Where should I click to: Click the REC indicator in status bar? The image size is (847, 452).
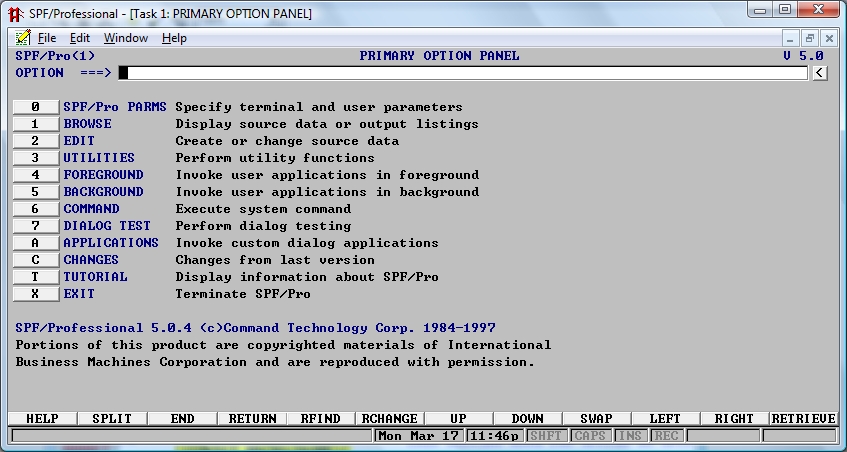click(x=666, y=435)
